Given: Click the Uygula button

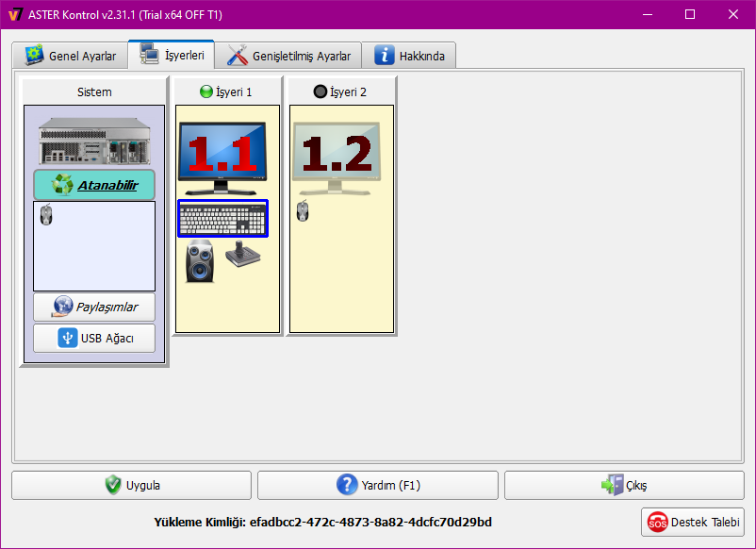Looking at the screenshot, I should click(132, 485).
